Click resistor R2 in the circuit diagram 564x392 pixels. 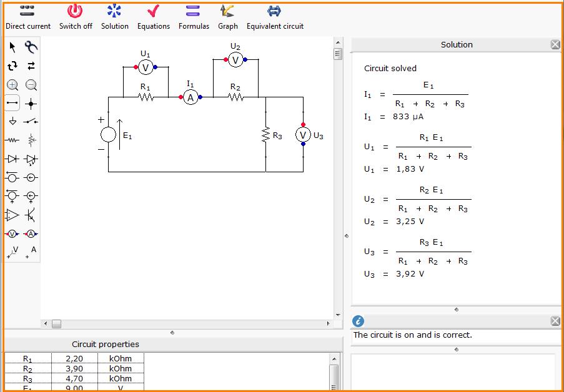[x=235, y=97]
